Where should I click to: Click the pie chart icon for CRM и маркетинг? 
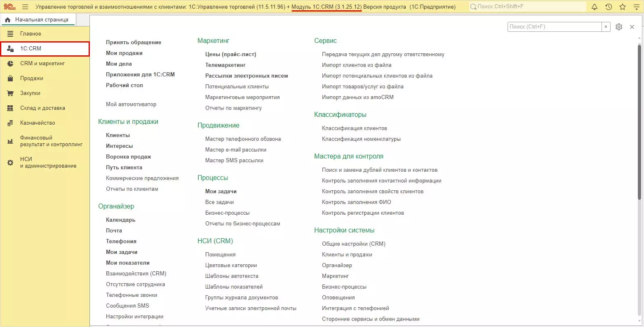coord(10,64)
